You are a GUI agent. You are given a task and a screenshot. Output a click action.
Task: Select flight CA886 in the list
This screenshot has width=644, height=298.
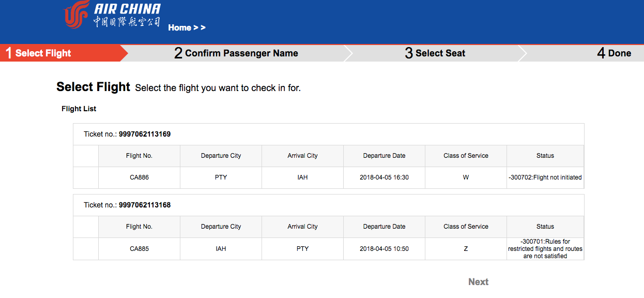[x=139, y=177]
